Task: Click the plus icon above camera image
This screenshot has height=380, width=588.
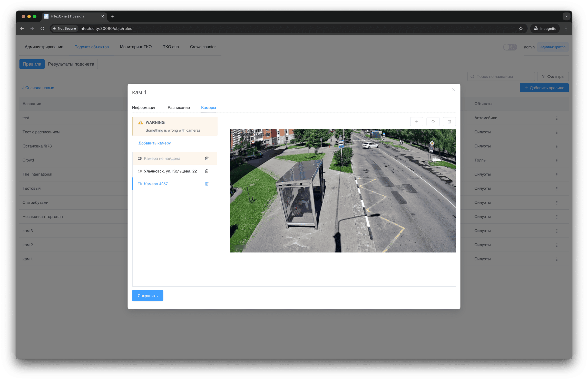Action: click(x=416, y=122)
